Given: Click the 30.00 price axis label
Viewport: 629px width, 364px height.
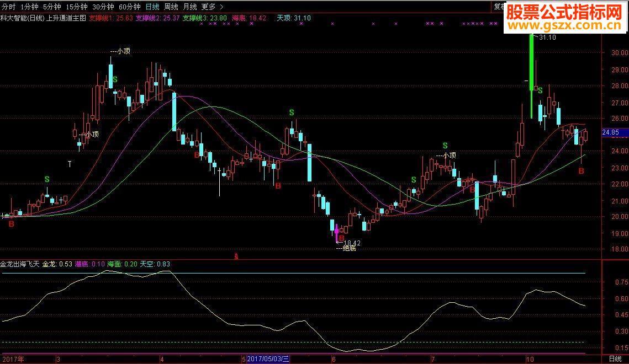Looking at the screenshot, I should pos(620,52).
